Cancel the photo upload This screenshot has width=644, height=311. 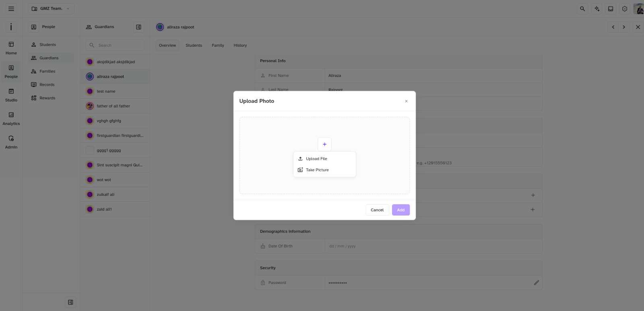377,210
